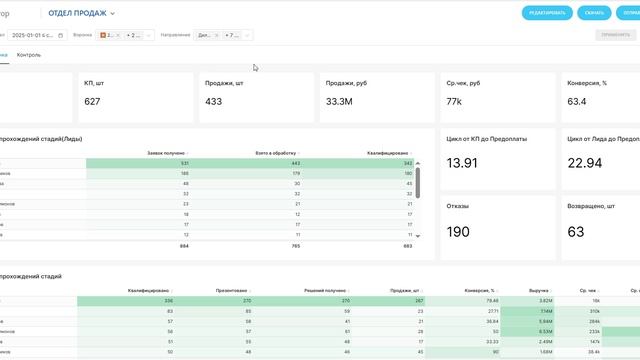Sort lower table by Продажи_шт column
640x360 pixels.
407,291
